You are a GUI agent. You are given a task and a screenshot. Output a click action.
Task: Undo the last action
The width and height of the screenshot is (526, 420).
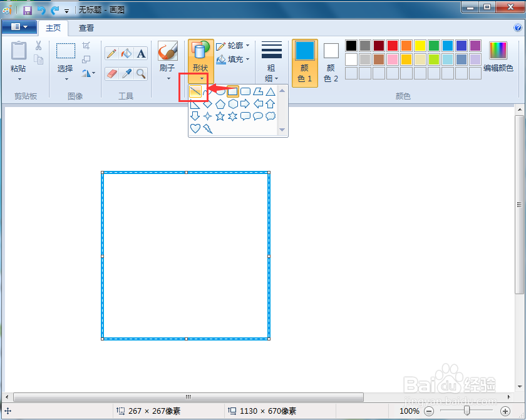[x=41, y=11]
